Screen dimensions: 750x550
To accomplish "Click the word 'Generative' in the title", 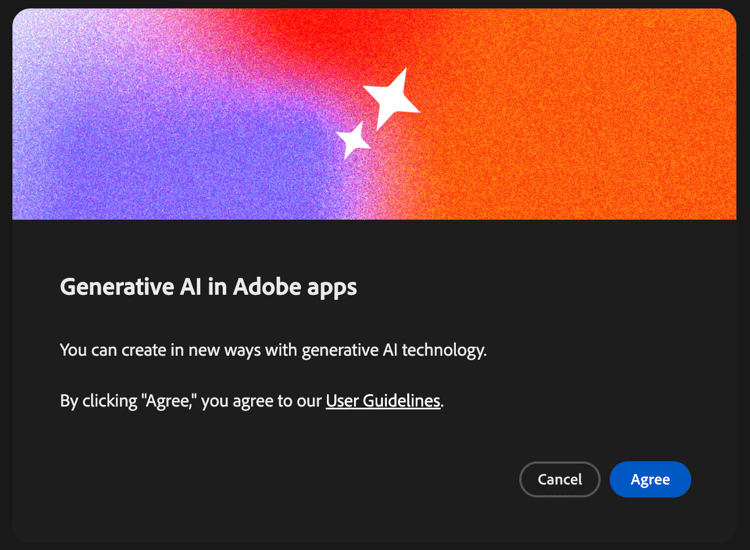I will pos(117,287).
